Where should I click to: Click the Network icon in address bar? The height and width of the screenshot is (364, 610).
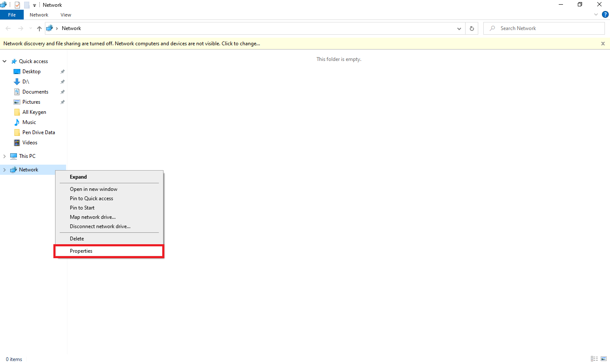click(x=50, y=28)
